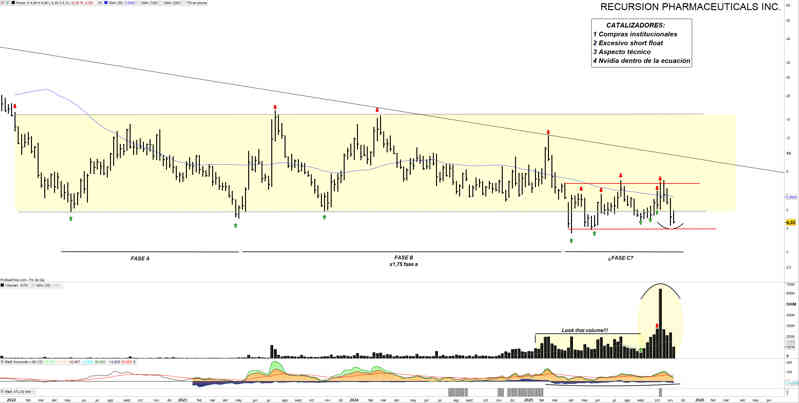Click the red arrow above the tallest volume bar
Screen dimensions: 799x403
tap(657, 326)
